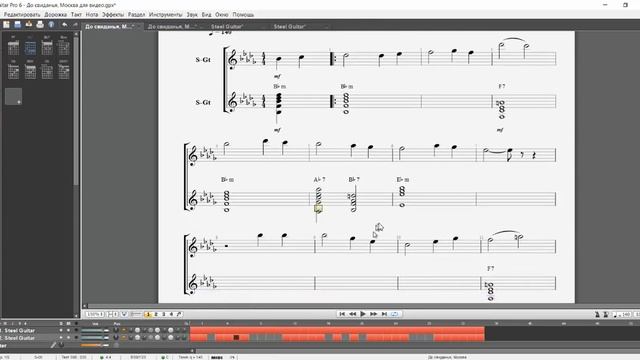Click the fast-forward button
Image resolution: width=640 pixels, height=360 pixels.
point(373,314)
